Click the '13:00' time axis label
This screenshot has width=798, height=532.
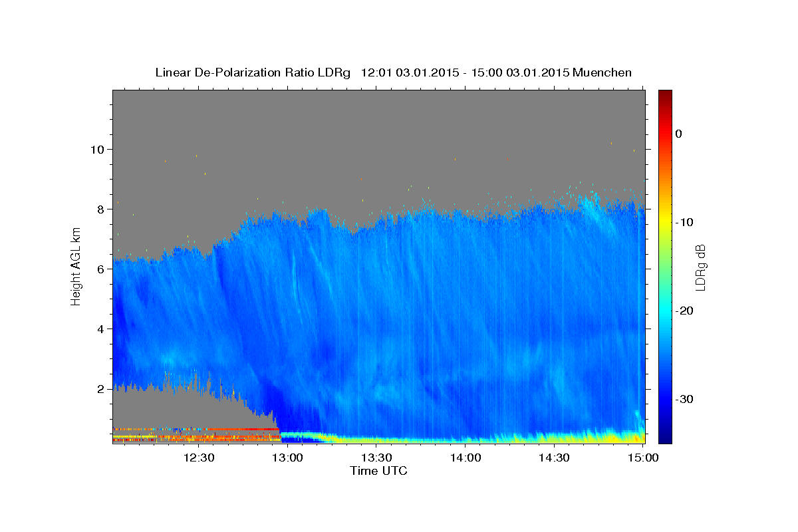[288, 458]
